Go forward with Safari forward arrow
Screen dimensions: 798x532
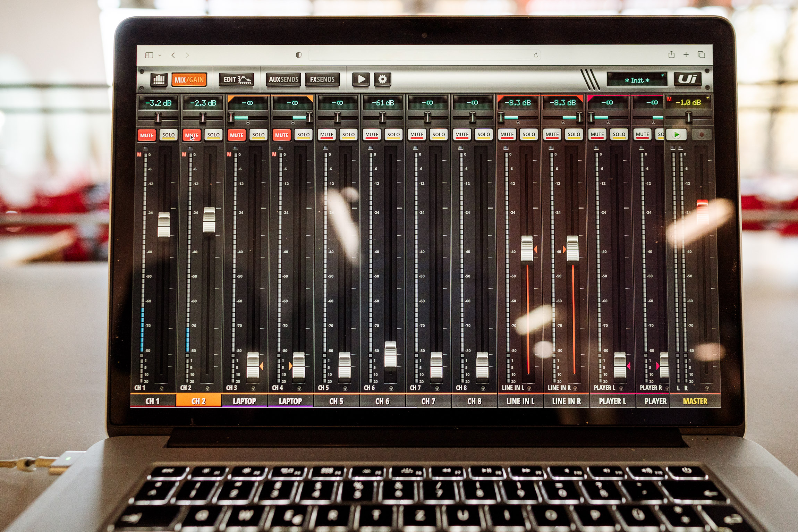click(x=187, y=55)
